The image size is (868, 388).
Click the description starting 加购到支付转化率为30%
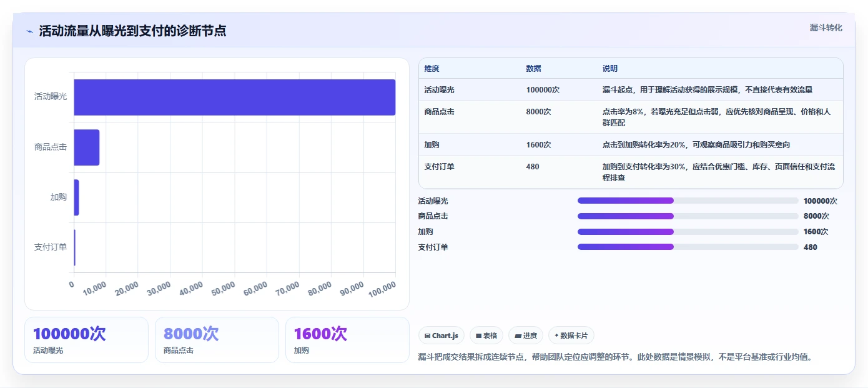click(x=719, y=172)
